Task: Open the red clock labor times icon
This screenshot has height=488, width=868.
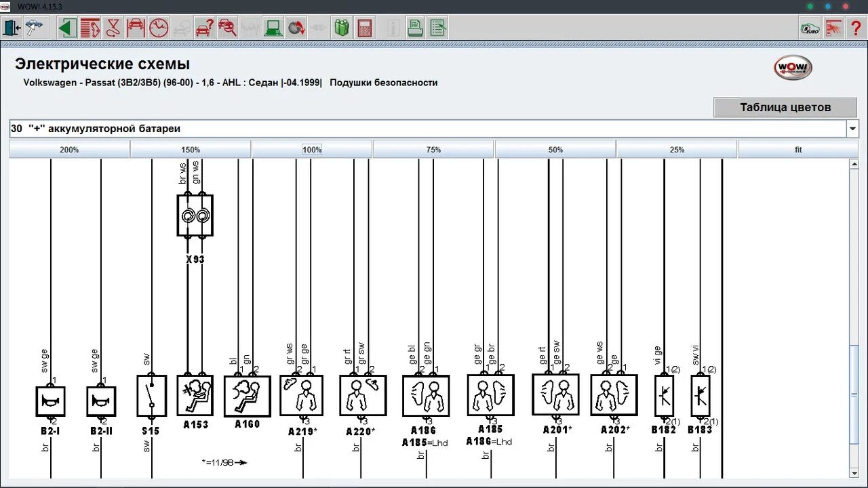Action: 159,28
